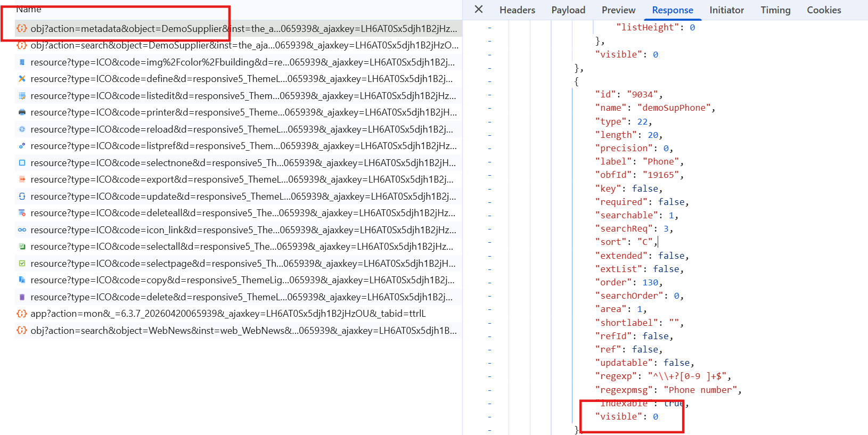Screen dimensions: 868x435
Task: Switch to the Headers tab
Action: tap(517, 10)
